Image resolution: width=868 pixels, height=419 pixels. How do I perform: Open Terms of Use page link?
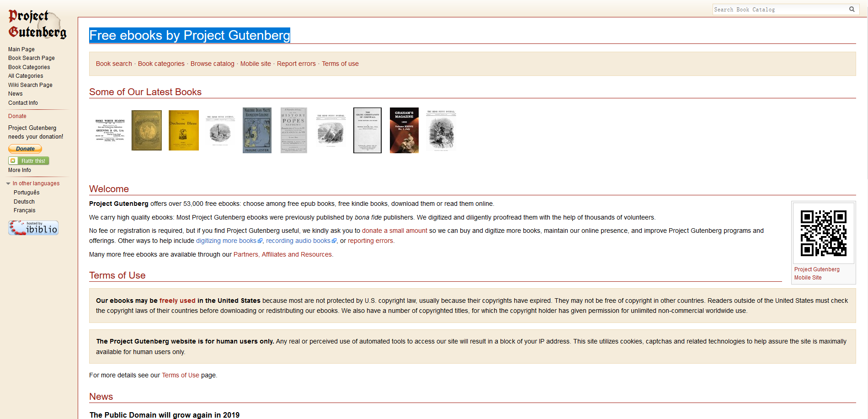(x=181, y=375)
